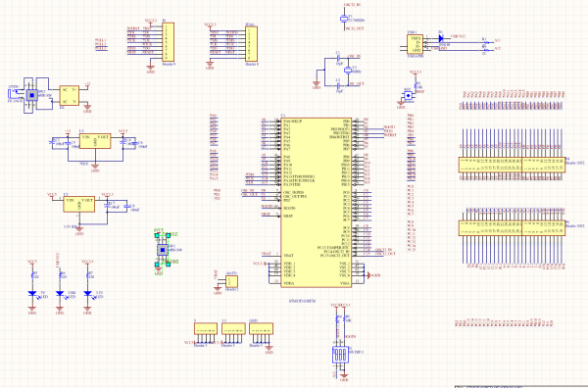Select the highlighted SW1 6PIN switch
Image resolution: width=588 pixels, height=388 pixels.
(x=162, y=250)
